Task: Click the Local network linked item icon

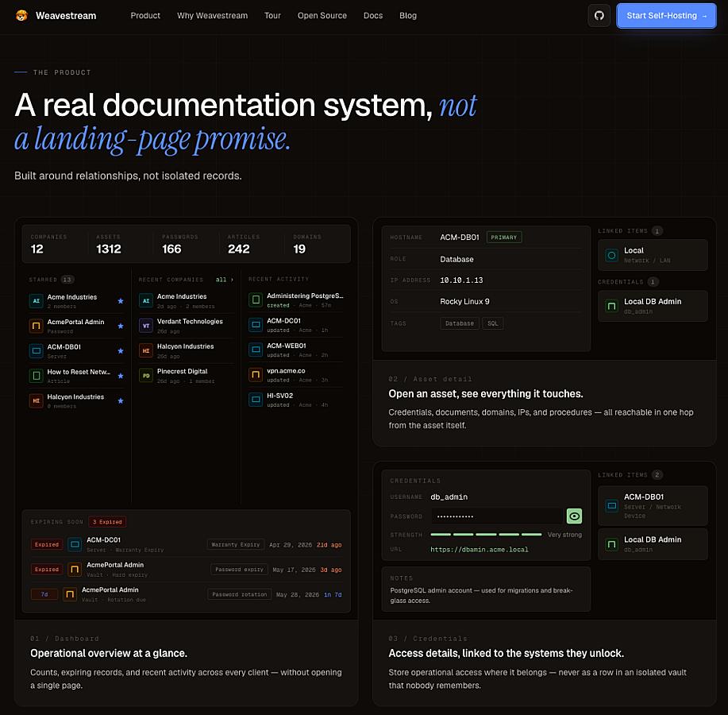Action: click(x=612, y=255)
